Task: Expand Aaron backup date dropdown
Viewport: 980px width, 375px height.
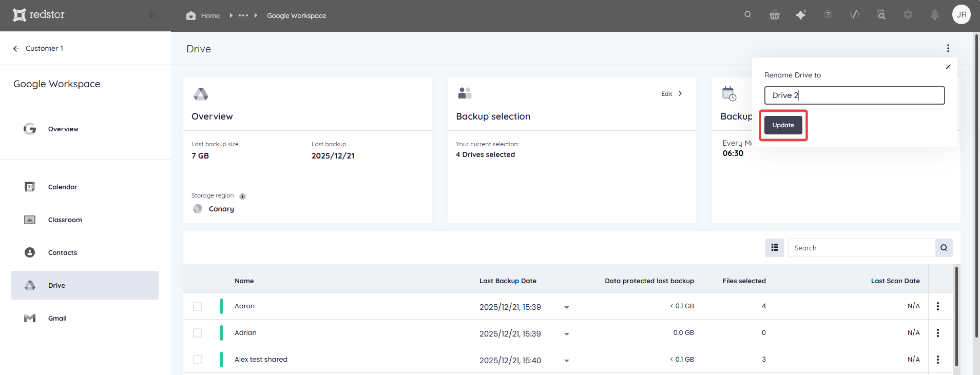Action: (567, 307)
